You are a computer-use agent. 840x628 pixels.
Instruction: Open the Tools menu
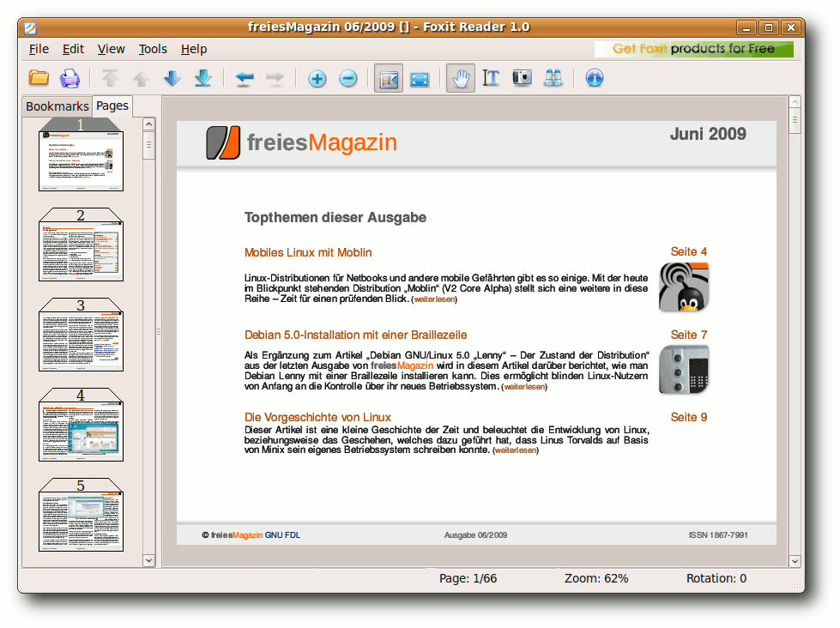[x=153, y=49]
